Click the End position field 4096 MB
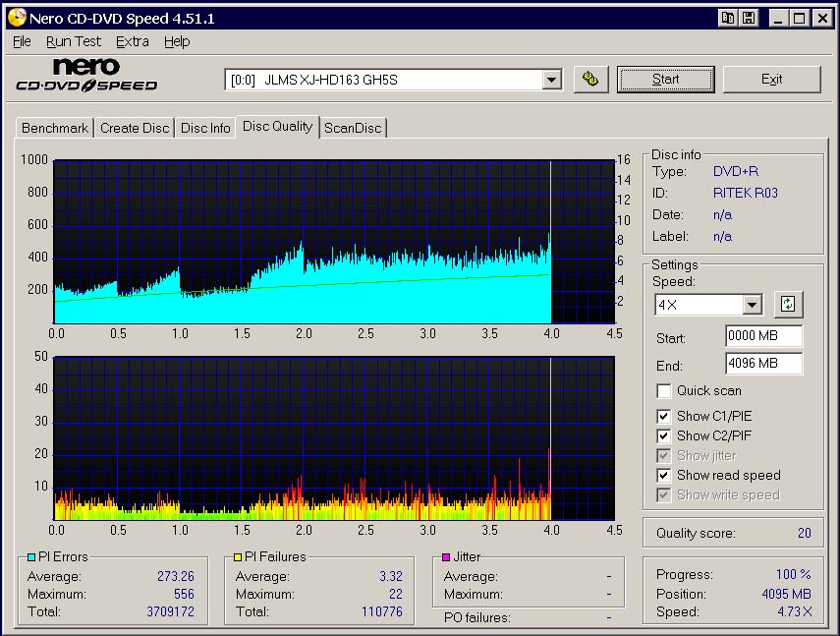840x636 pixels. coord(764,364)
